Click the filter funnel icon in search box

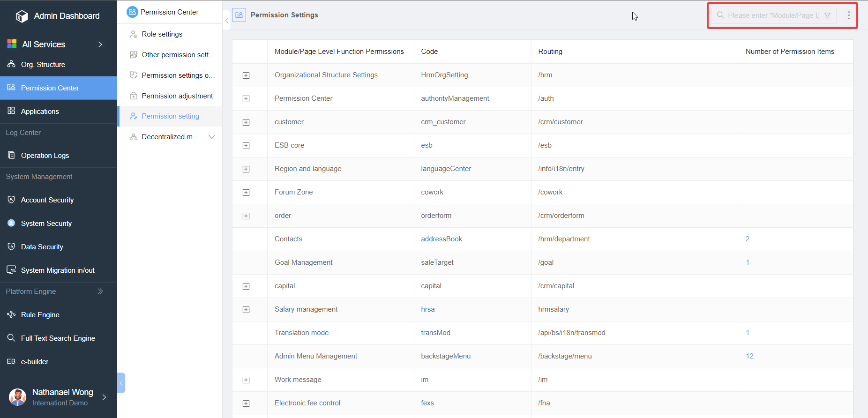(827, 15)
